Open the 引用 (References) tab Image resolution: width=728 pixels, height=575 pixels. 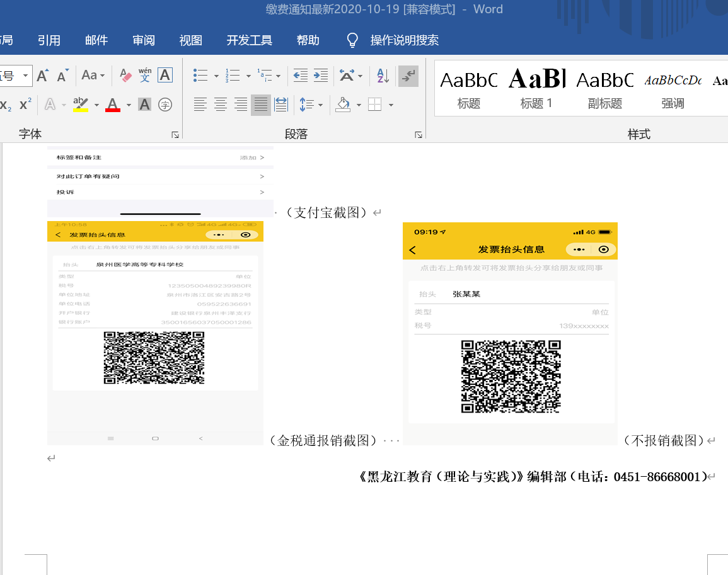click(x=49, y=40)
